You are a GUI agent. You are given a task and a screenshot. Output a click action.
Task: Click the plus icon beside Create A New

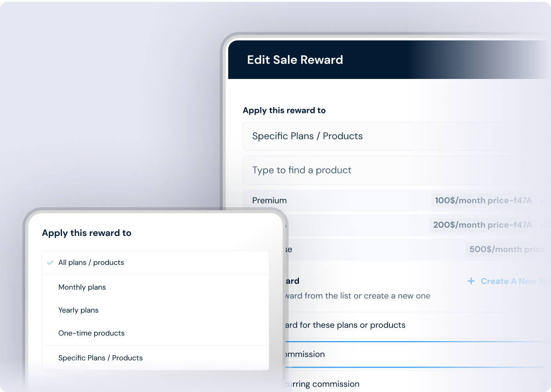click(471, 281)
